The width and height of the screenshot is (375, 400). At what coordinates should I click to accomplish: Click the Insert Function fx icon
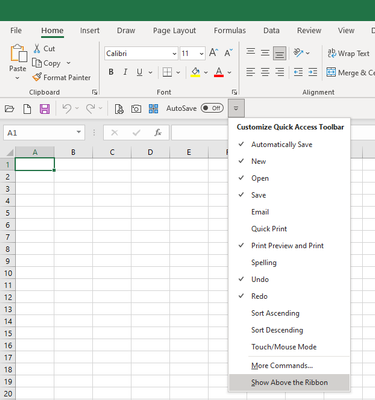pyautogui.click(x=158, y=133)
